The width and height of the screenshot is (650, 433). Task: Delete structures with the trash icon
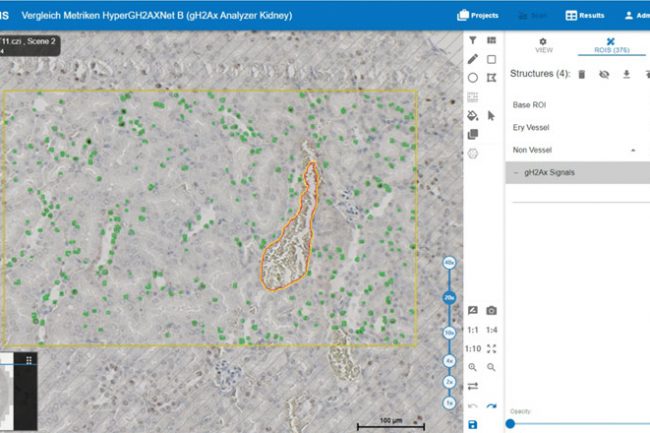[581, 74]
